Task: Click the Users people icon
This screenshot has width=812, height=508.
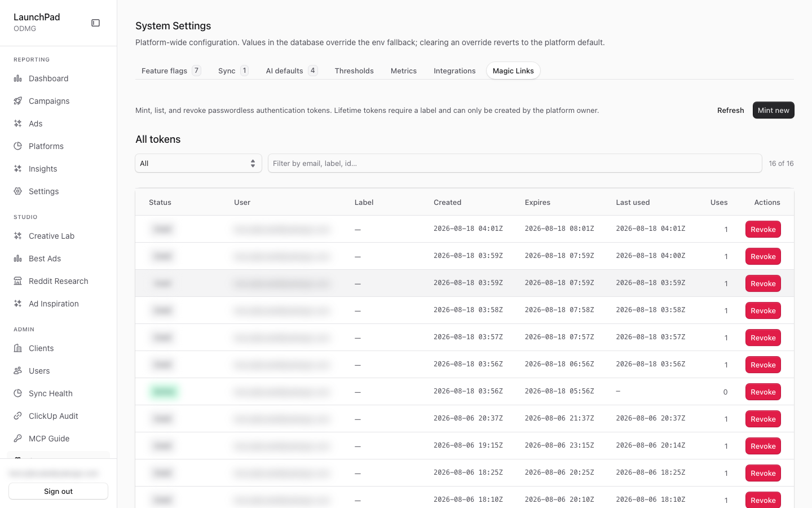Action: pyautogui.click(x=18, y=371)
